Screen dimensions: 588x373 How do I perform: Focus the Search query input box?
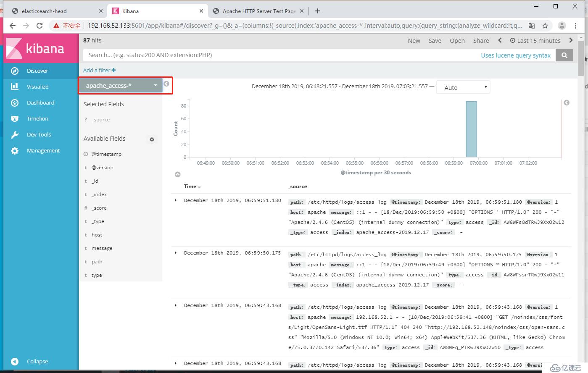coord(319,55)
